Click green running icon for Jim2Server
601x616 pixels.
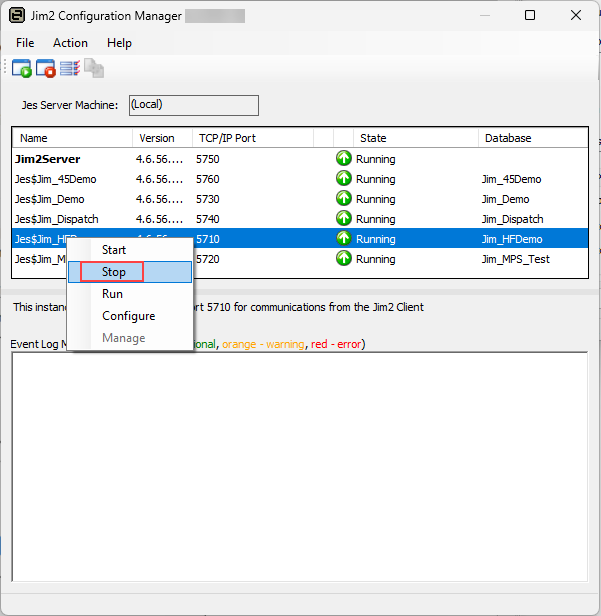pyautogui.click(x=344, y=158)
